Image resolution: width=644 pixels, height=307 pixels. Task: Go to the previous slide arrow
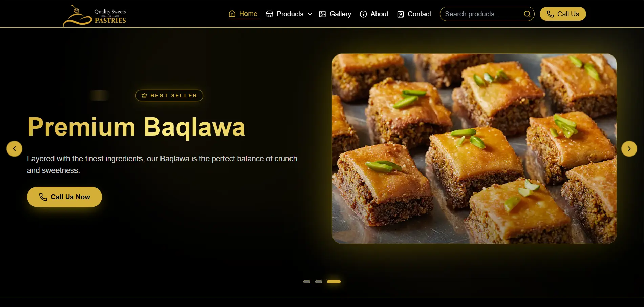pos(15,149)
